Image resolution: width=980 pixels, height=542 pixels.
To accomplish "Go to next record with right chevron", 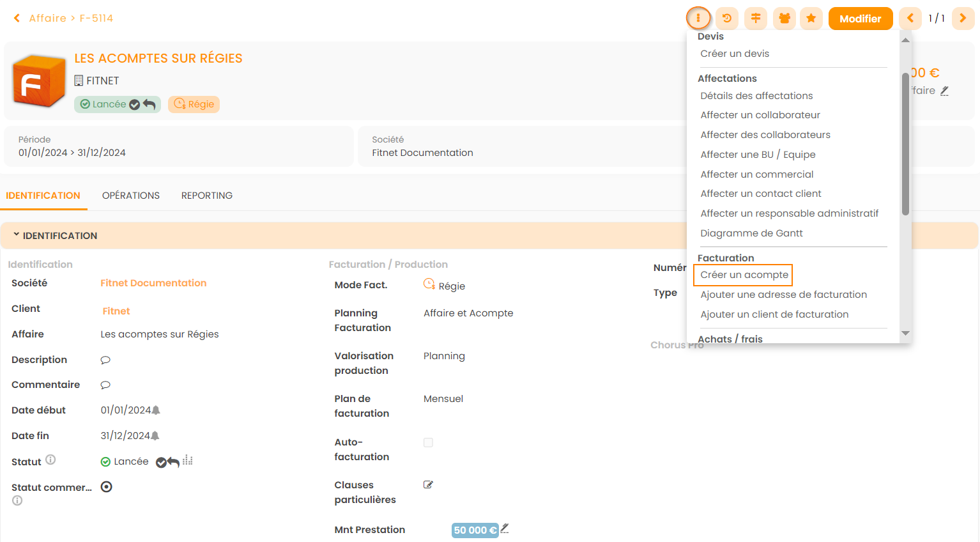I will pos(963,18).
